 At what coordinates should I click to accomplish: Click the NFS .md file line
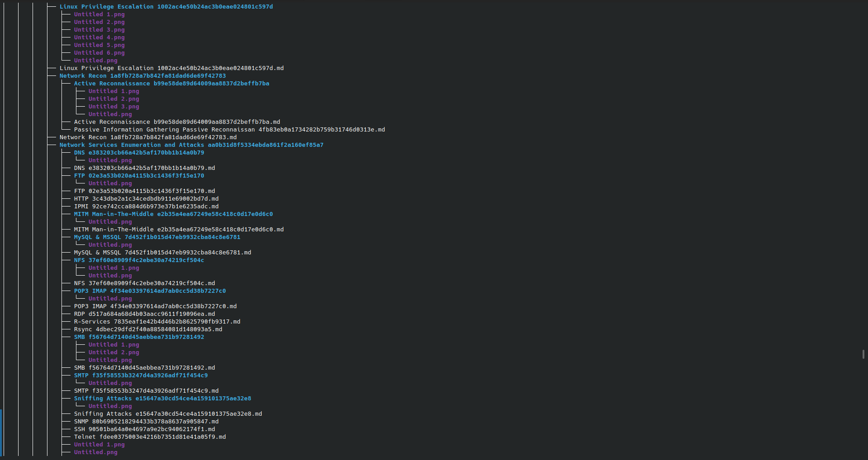[145, 283]
